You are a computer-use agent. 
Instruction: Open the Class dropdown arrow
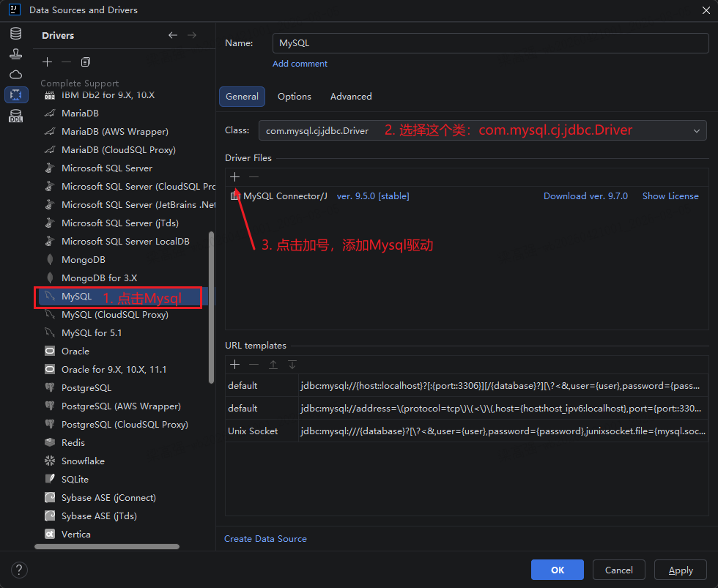(x=697, y=131)
